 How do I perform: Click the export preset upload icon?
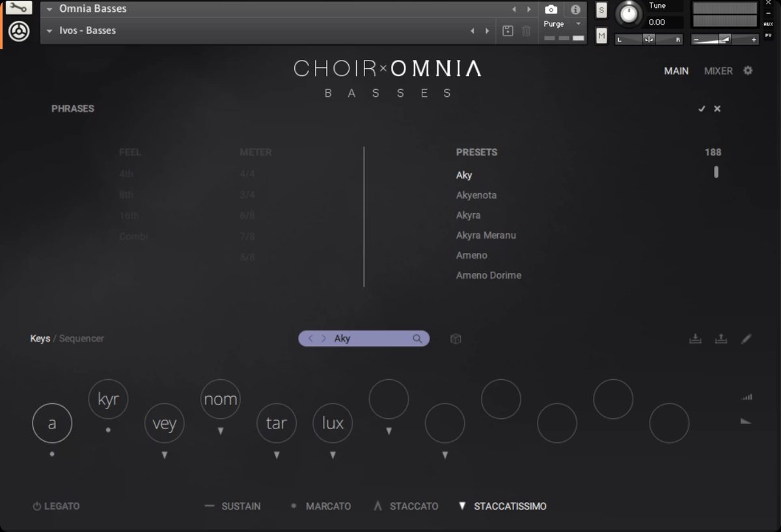click(720, 339)
